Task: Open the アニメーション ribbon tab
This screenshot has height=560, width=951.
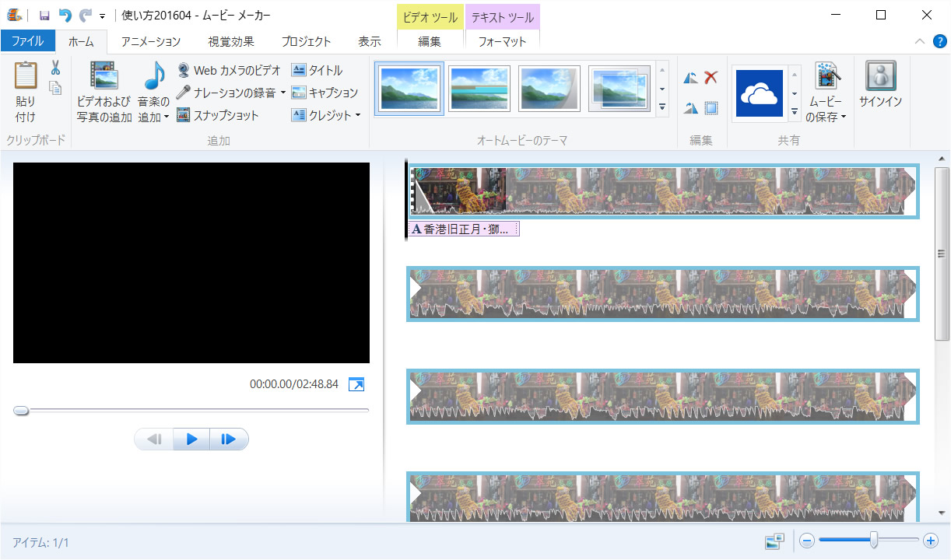Action: pos(150,41)
